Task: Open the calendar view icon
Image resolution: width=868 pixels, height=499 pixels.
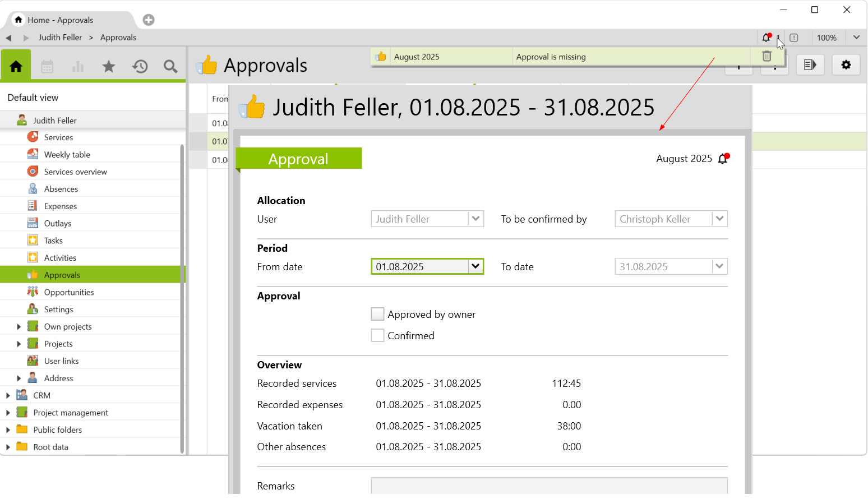Action: [x=47, y=67]
